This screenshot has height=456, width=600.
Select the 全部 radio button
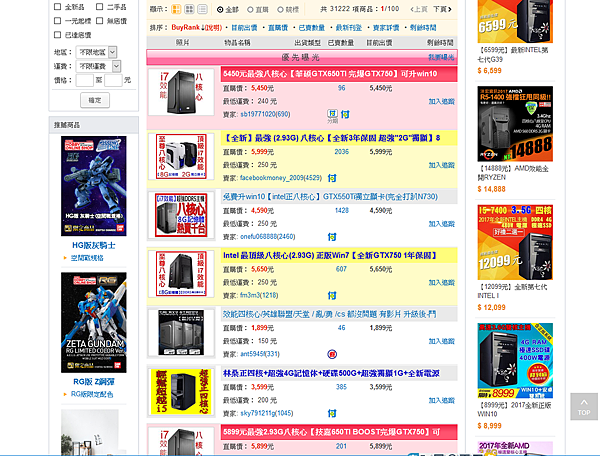(220, 10)
